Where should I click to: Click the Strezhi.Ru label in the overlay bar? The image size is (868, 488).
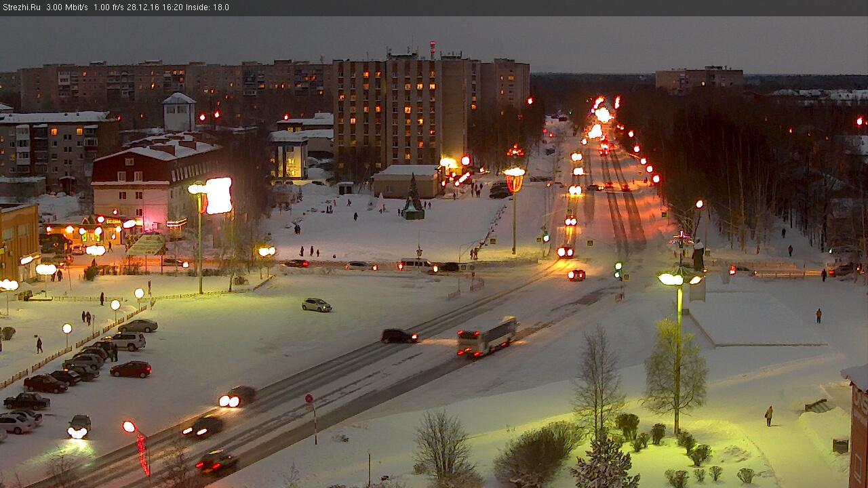[x=21, y=7]
